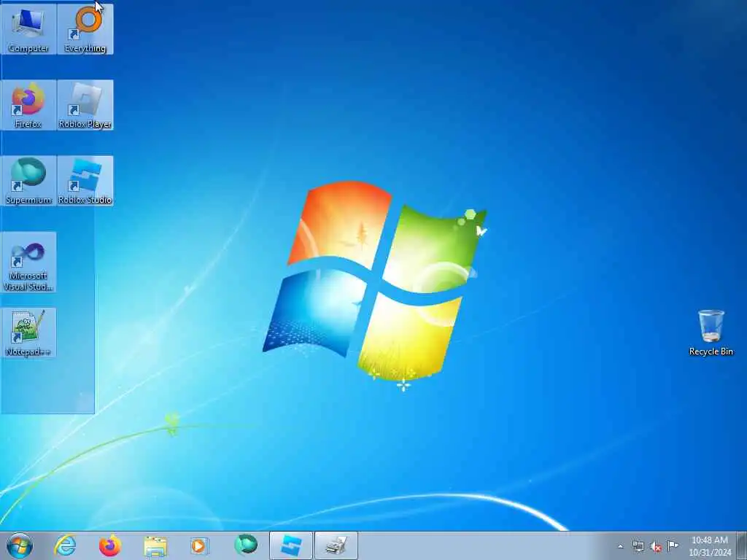747x560 pixels.
Task: Open the Windows Start menu orb
Action: [x=20, y=545]
